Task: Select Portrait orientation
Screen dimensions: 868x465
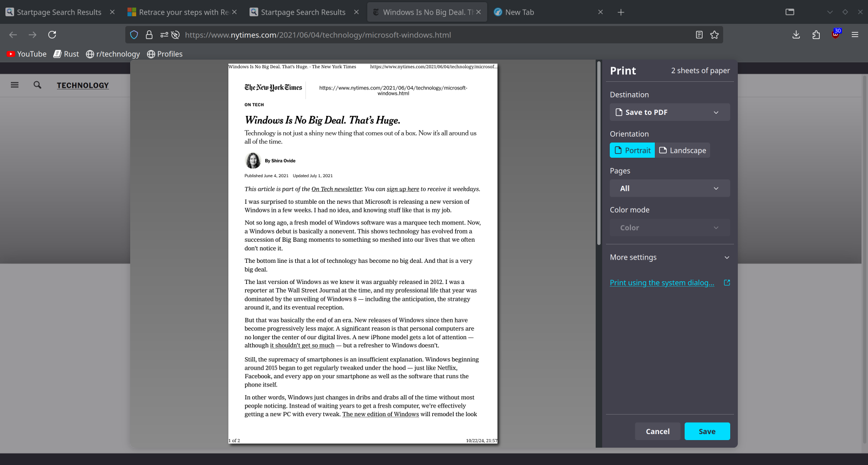Action: coord(632,150)
